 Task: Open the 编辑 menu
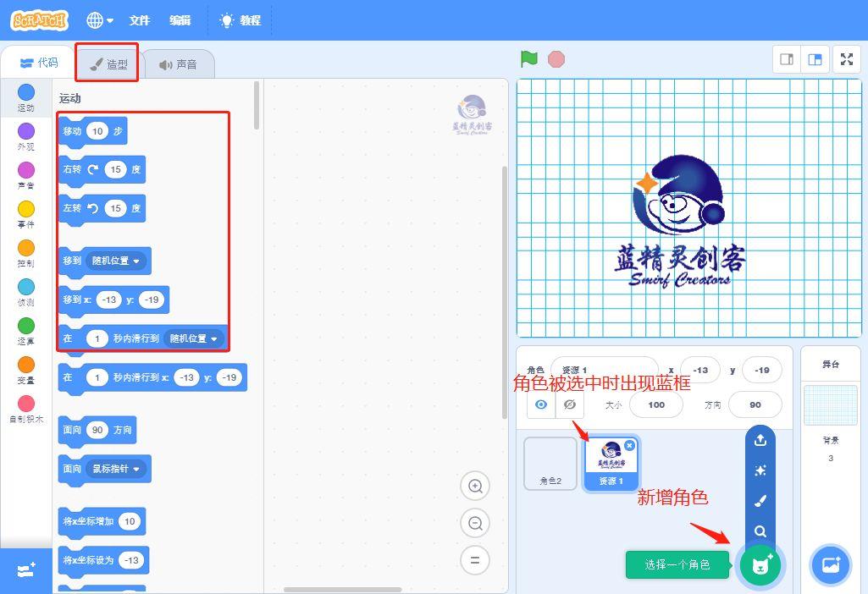pos(180,20)
